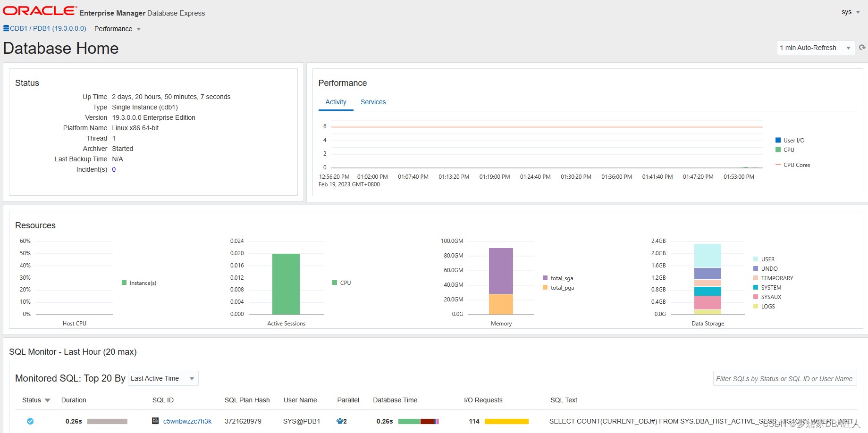Image resolution: width=868 pixels, height=433 pixels.
Task: Click the plan hash 3721628979
Action: pos(243,421)
